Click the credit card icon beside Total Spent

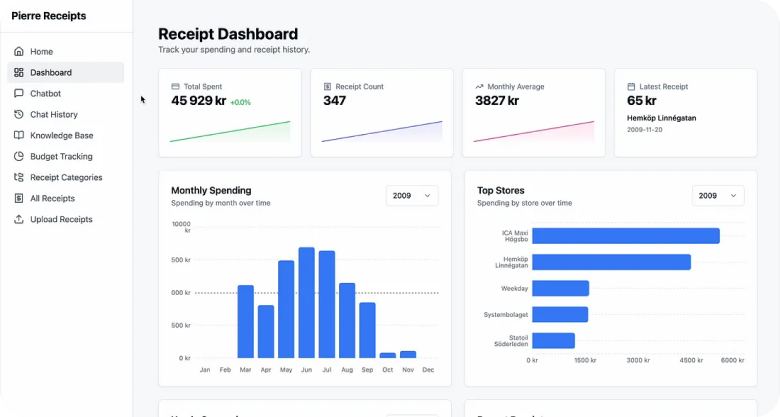pos(175,87)
